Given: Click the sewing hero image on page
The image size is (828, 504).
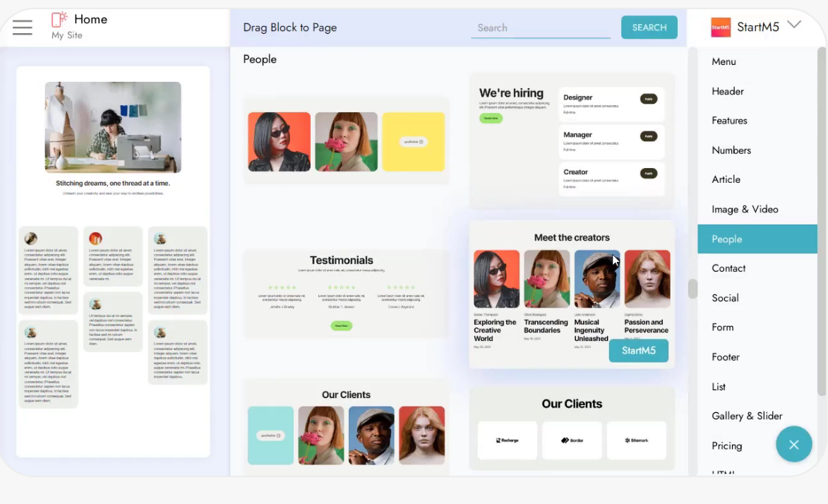Looking at the screenshot, I should pyautogui.click(x=113, y=127).
